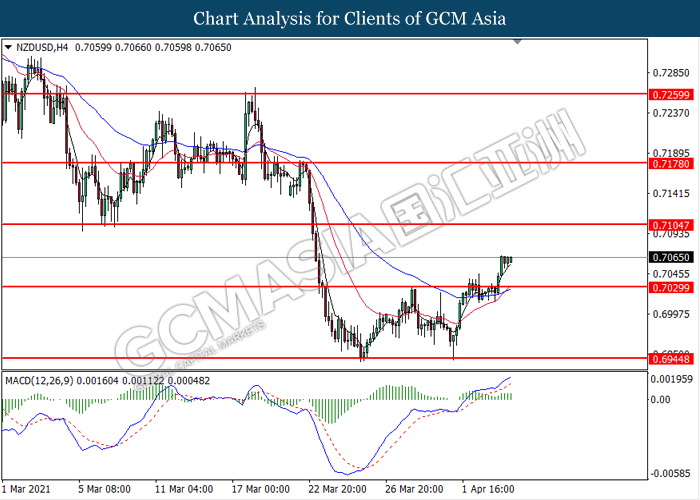Click the MACD(12,26,9) indicator label
Screen dimensions: 700x500
point(40,381)
